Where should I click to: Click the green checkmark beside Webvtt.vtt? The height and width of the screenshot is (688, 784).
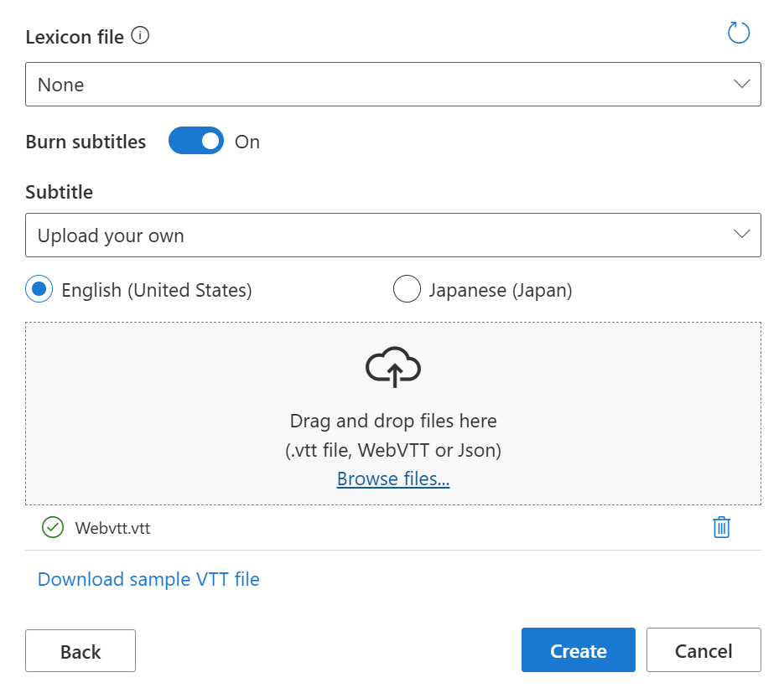coord(52,528)
